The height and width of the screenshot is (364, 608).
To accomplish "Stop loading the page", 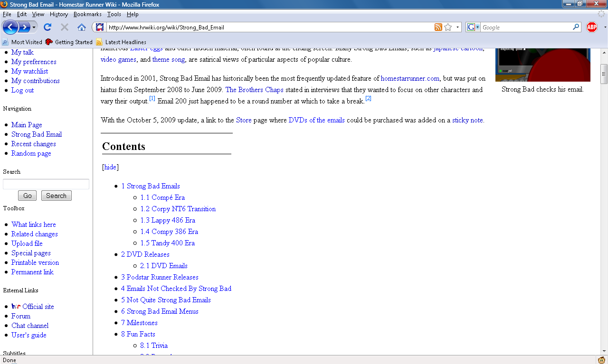I will click(65, 27).
